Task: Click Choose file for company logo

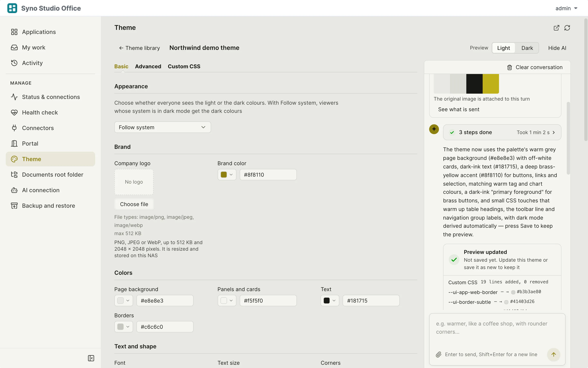Action: (134, 204)
